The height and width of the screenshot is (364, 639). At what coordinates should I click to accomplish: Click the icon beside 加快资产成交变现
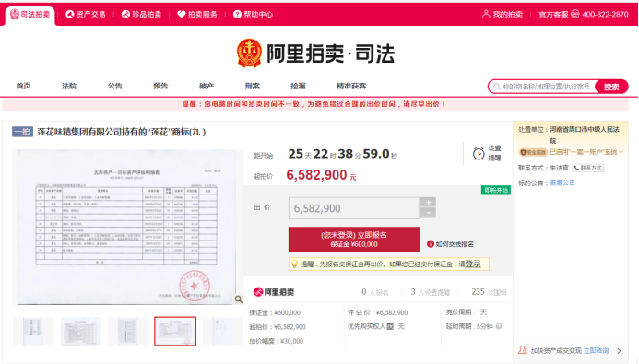tap(523, 350)
